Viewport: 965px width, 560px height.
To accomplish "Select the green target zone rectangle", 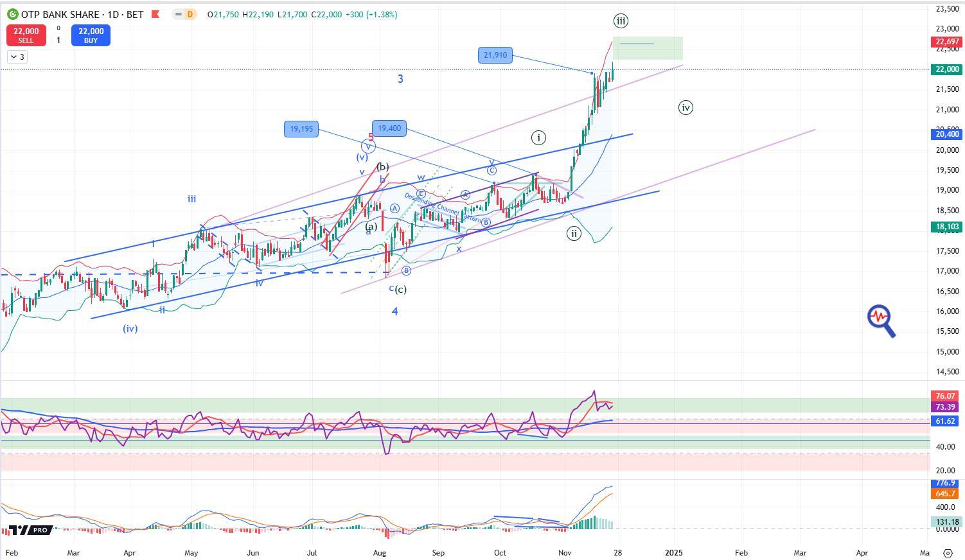I will click(648, 48).
